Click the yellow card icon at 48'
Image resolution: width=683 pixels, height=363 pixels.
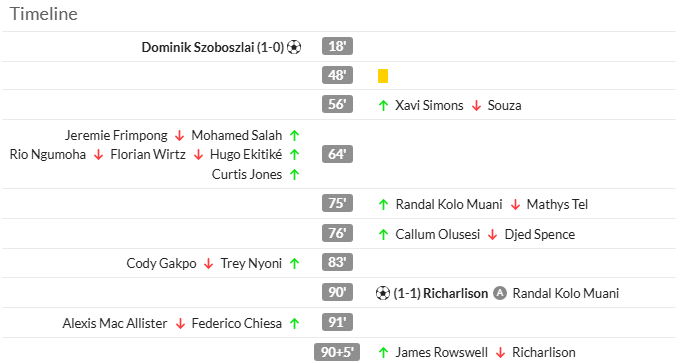383,76
